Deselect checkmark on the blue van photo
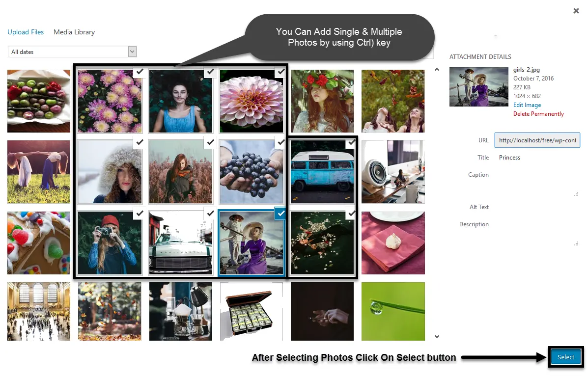 (x=351, y=142)
